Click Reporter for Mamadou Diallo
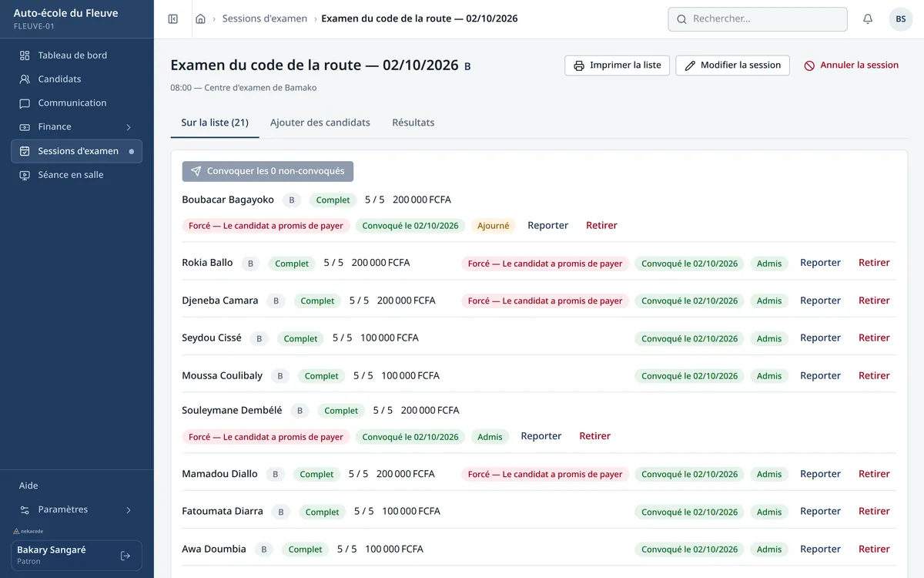924x578 pixels. pyautogui.click(x=821, y=474)
